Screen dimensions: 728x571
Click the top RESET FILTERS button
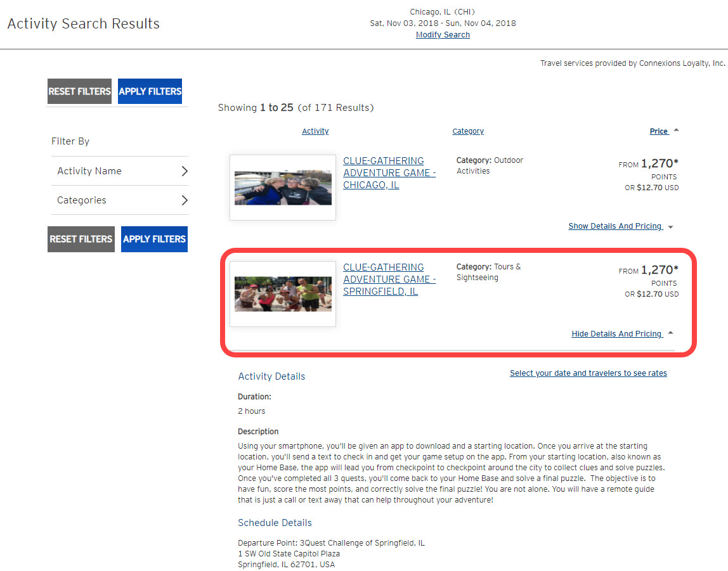pyautogui.click(x=79, y=91)
